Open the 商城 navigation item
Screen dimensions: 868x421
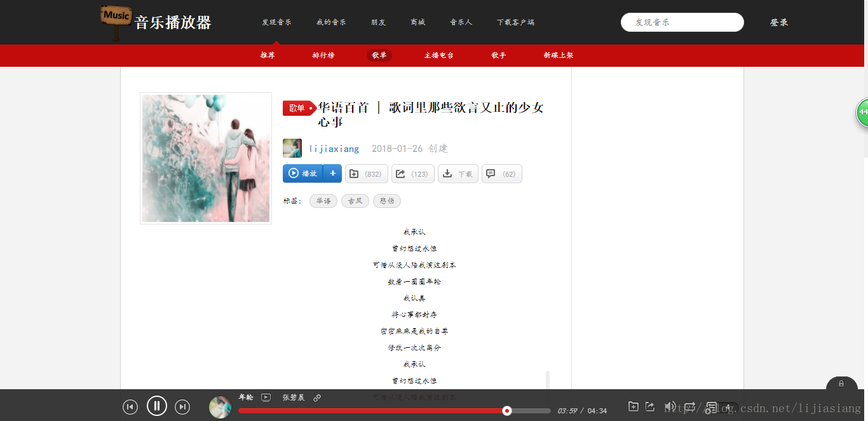418,22
